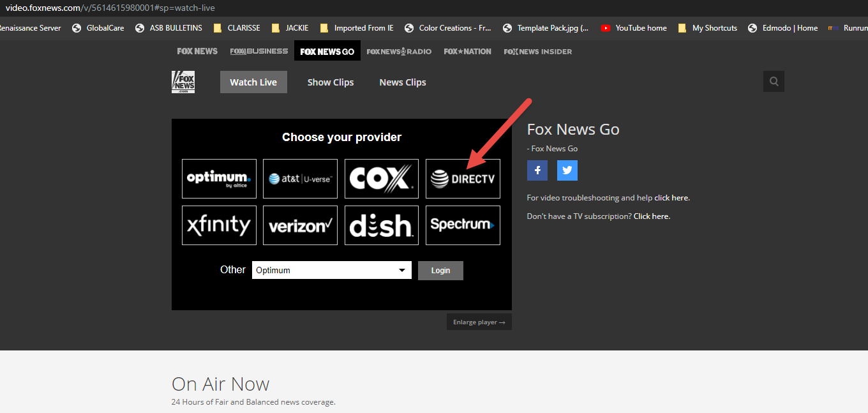Share via Twitter icon
This screenshot has height=413, width=868.
coord(567,170)
